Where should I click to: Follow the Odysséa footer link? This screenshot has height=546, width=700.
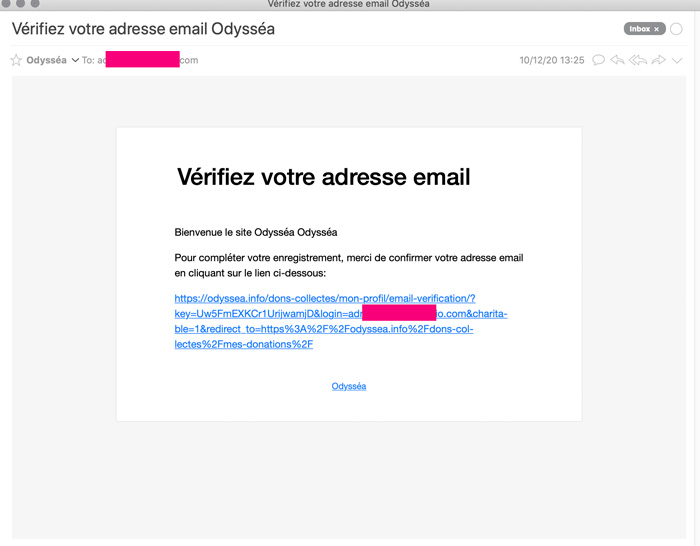coord(349,386)
